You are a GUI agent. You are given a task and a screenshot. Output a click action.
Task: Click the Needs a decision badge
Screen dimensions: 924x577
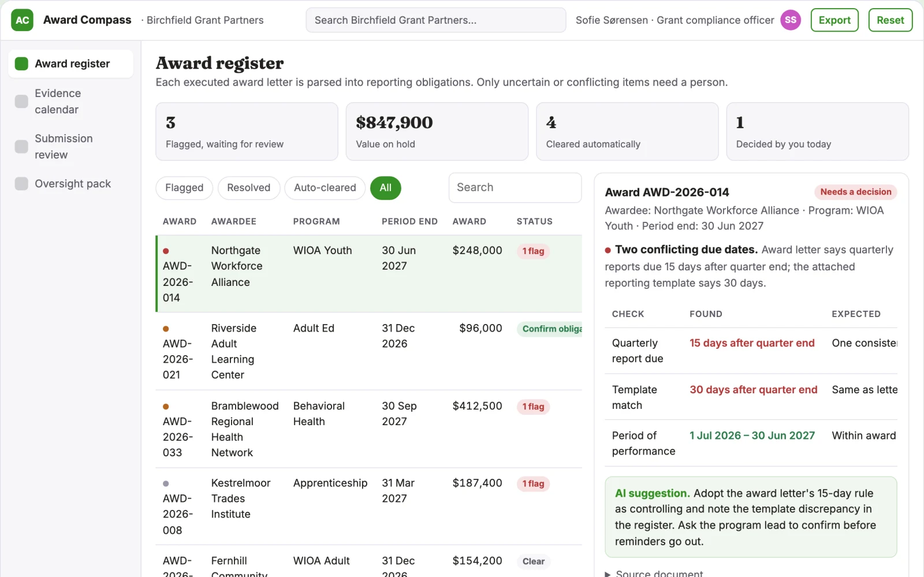tap(855, 192)
